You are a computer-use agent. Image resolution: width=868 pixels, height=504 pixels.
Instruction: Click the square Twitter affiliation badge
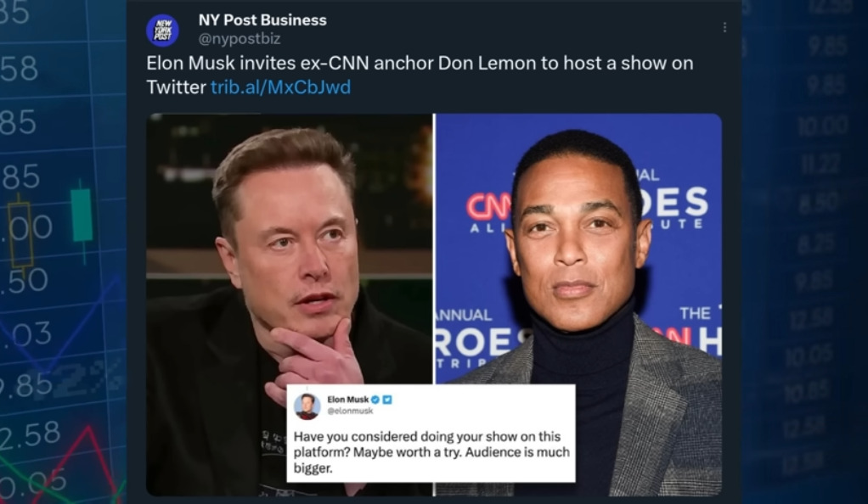click(x=387, y=400)
